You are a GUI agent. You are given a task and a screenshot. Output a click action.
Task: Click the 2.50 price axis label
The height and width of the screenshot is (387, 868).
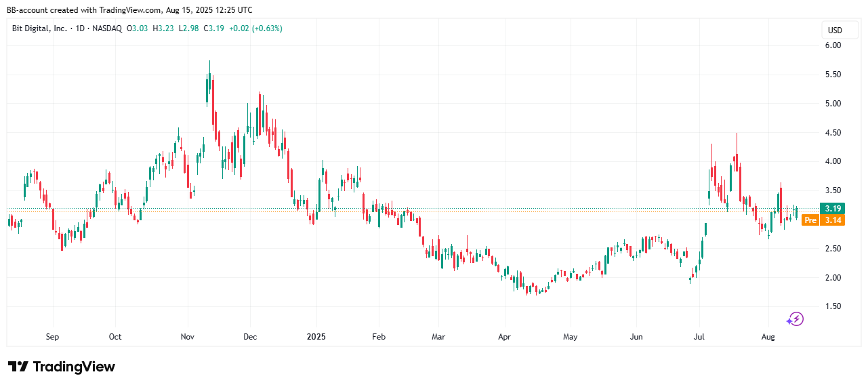click(833, 249)
